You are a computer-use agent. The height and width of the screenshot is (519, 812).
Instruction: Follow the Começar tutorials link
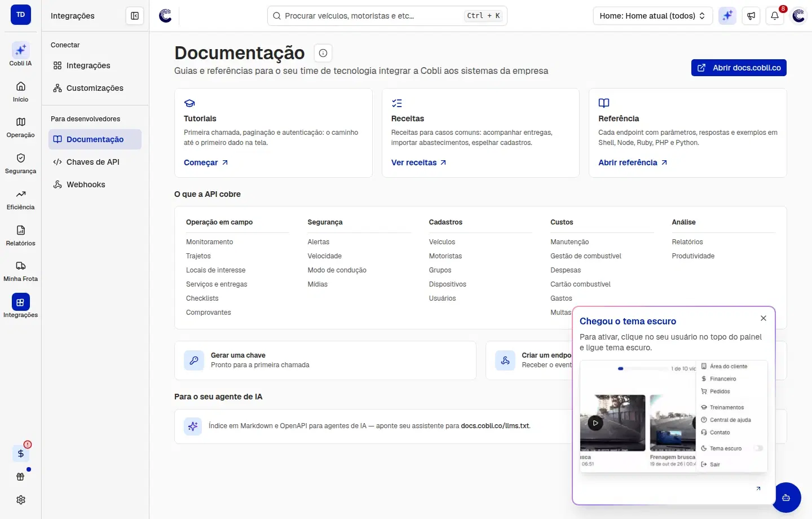point(206,162)
